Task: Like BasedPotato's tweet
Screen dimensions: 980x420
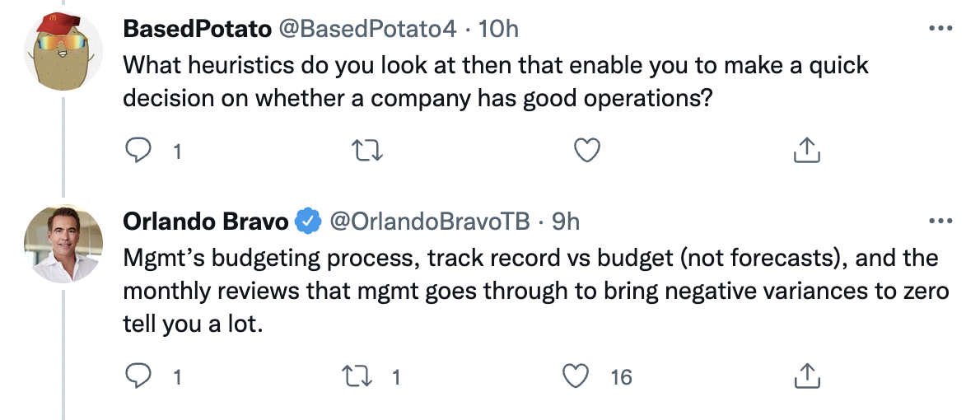Action: point(587,151)
